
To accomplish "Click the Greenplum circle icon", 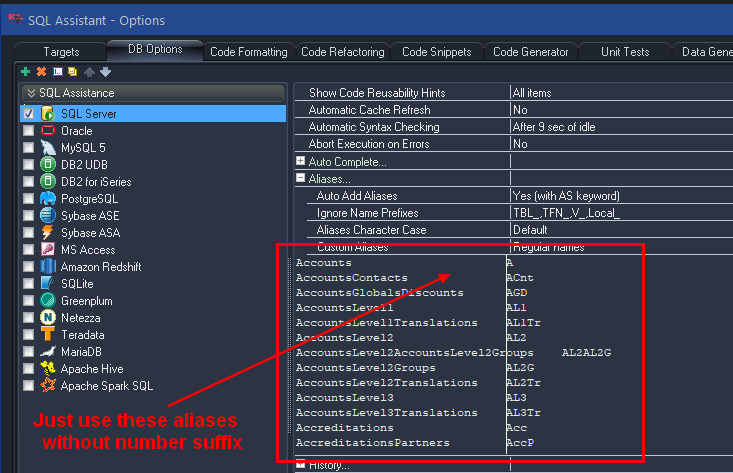I will (x=48, y=301).
